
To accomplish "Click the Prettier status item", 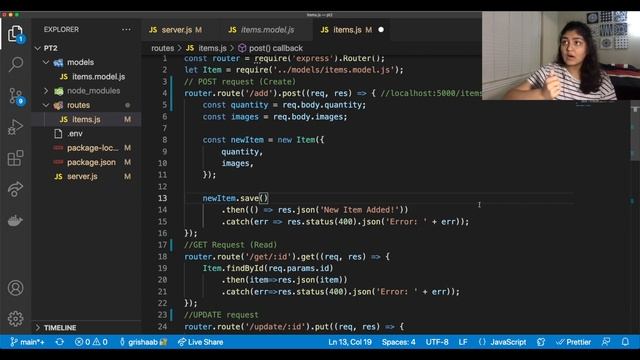I will (573, 342).
